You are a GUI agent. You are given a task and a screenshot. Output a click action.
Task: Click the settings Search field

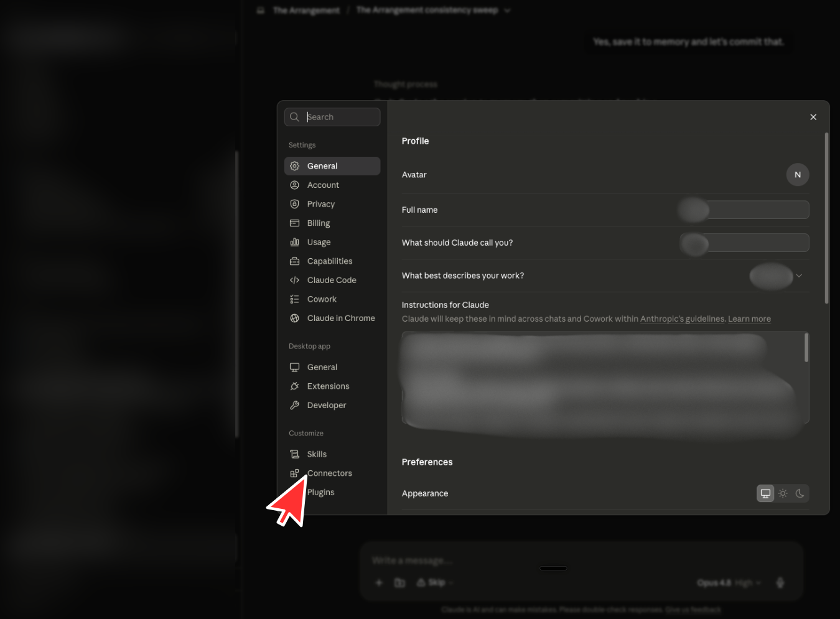(332, 117)
